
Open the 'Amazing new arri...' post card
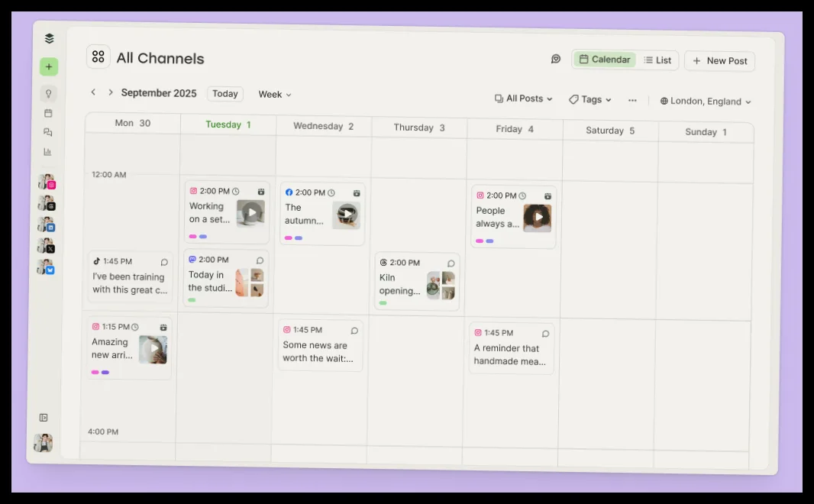[x=129, y=348]
